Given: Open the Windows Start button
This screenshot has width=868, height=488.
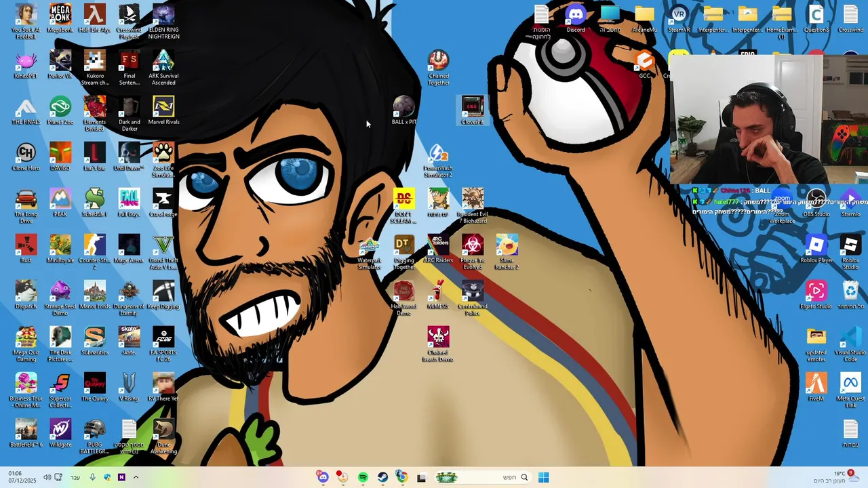Looking at the screenshot, I should tap(543, 477).
